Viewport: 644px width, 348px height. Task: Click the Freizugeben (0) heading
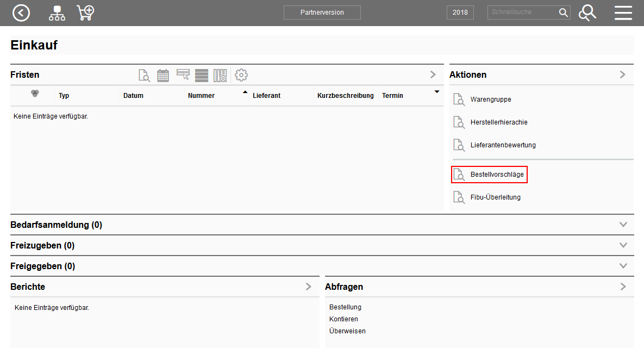(42, 246)
